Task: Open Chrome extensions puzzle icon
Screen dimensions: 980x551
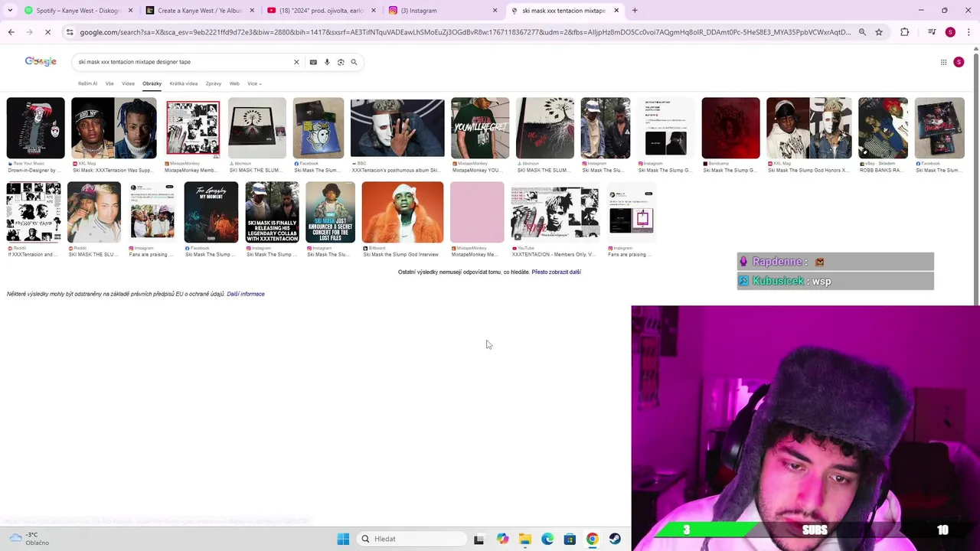Action: tap(905, 32)
